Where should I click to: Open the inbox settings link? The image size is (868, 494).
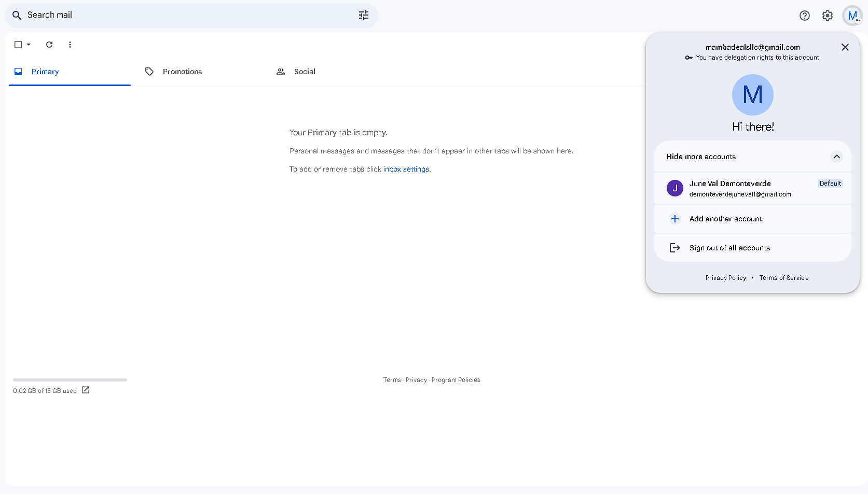click(x=406, y=169)
